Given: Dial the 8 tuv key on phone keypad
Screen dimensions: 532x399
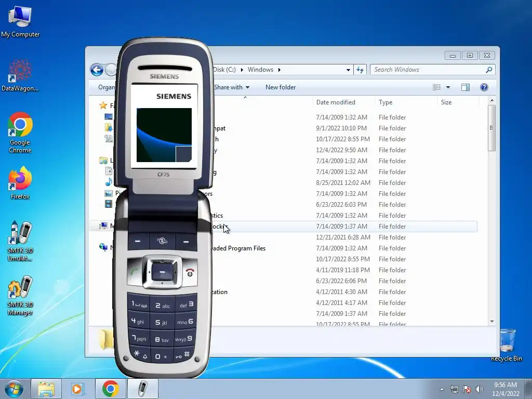Looking at the screenshot, I should [162, 339].
